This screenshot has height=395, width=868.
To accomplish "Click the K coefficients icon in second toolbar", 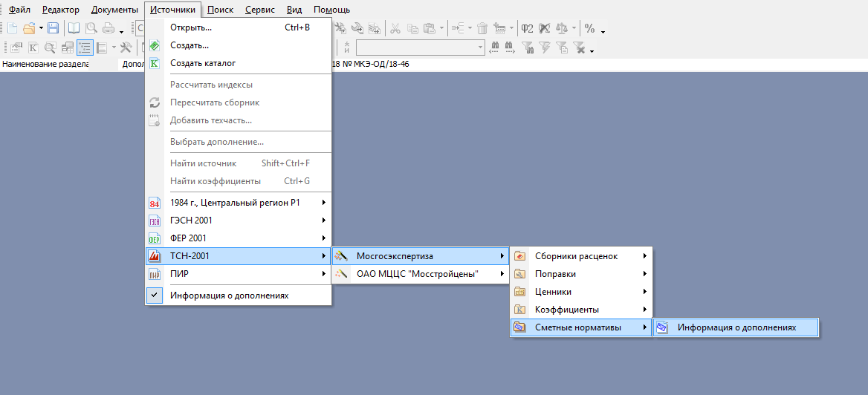I will click(33, 48).
